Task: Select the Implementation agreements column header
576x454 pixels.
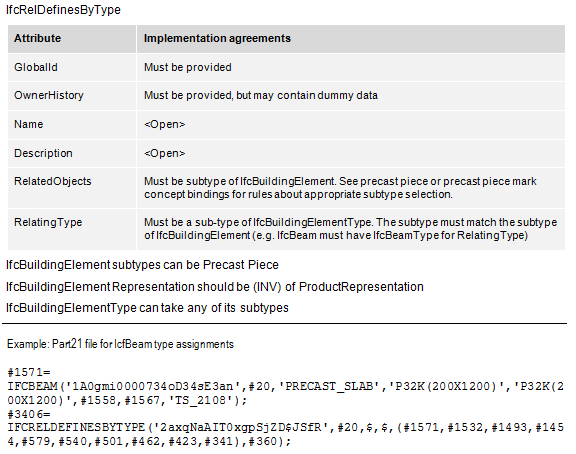Action: [351, 39]
